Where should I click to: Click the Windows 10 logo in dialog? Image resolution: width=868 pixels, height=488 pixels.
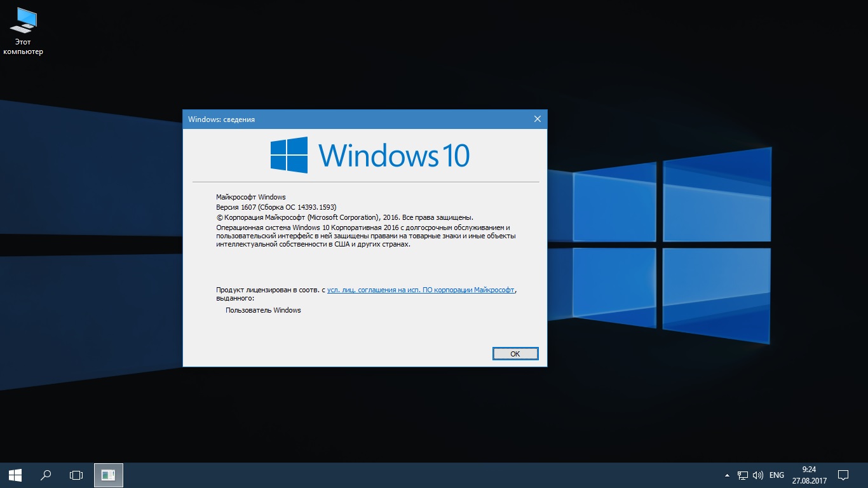[x=370, y=155]
